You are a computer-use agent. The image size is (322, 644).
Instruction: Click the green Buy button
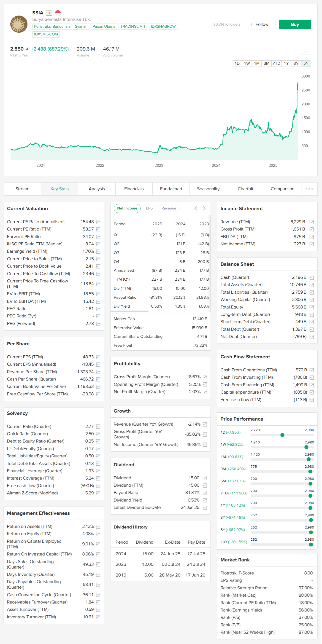295,24
